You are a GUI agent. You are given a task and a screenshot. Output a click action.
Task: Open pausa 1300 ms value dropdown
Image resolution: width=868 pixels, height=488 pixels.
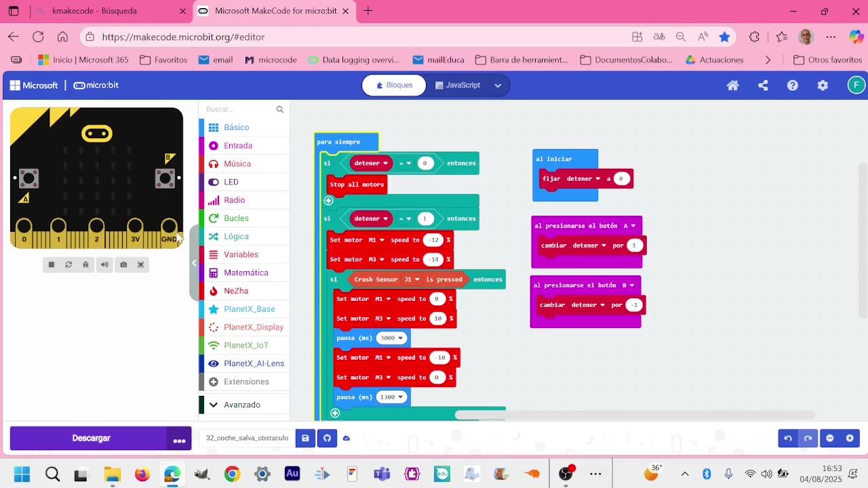392,397
